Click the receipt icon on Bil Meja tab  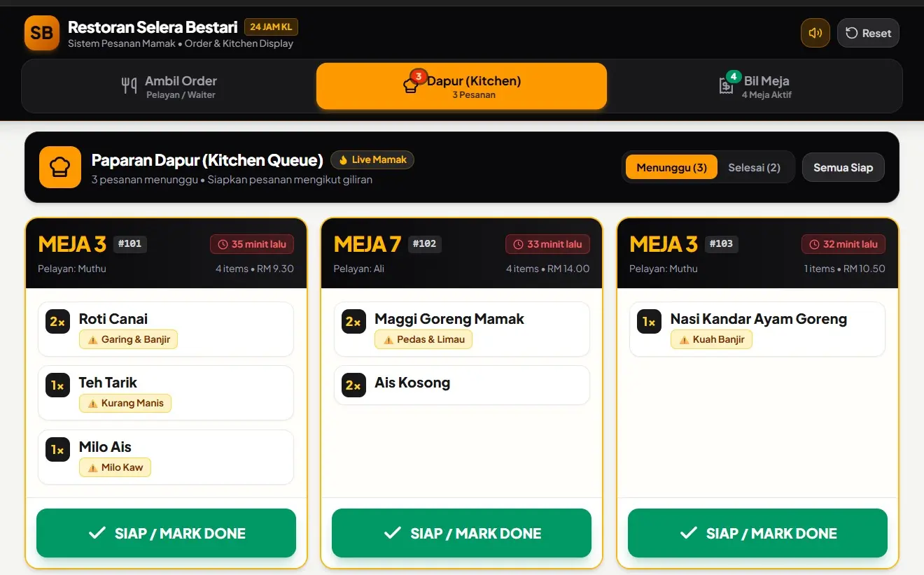click(727, 86)
